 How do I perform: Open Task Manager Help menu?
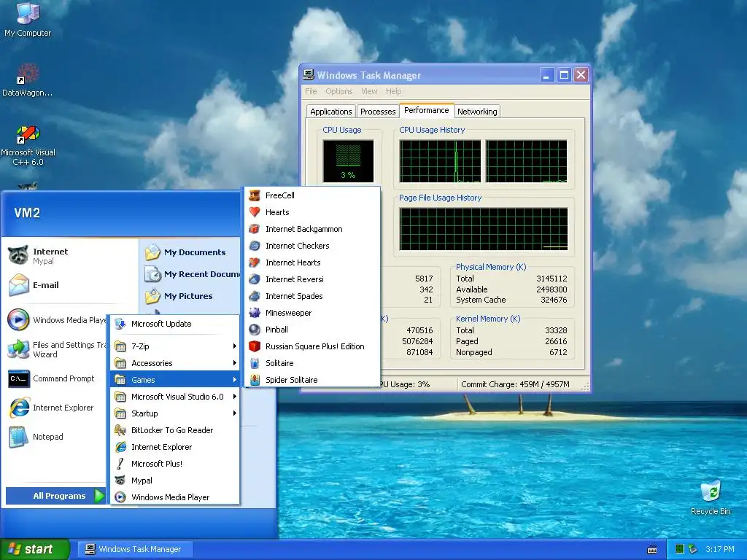[393, 91]
